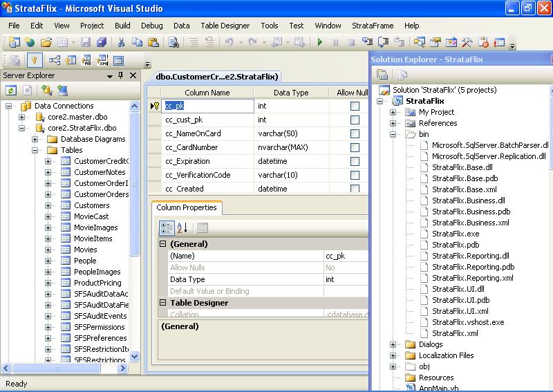Toggle Allow Nulls for cc_pk
This screenshot has height=392, width=553.
[x=355, y=106]
